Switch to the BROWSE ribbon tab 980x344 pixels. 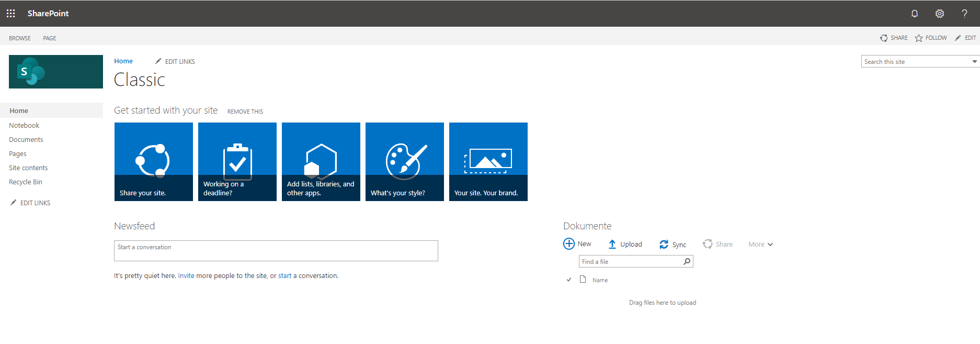point(20,38)
